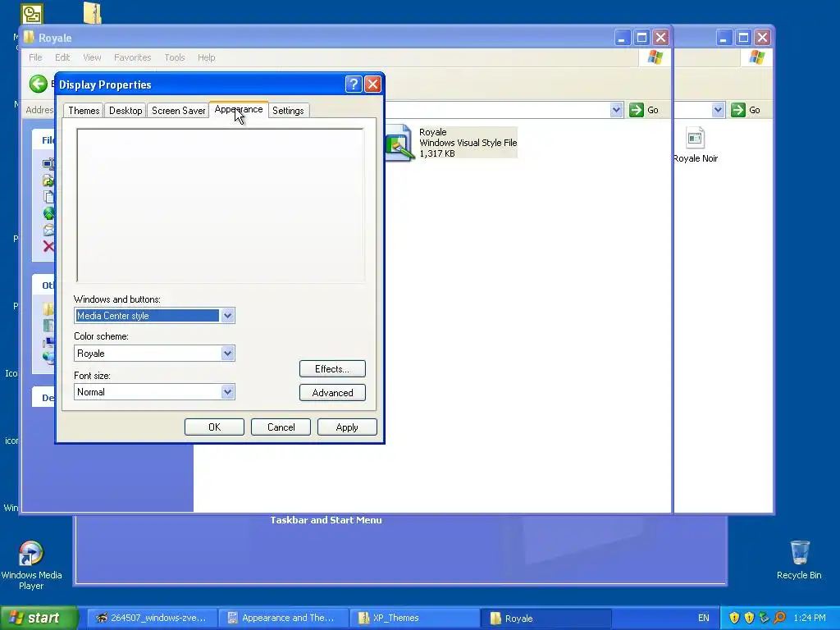
Task: Switch to XP_Themes taskbar item
Action: point(415,618)
